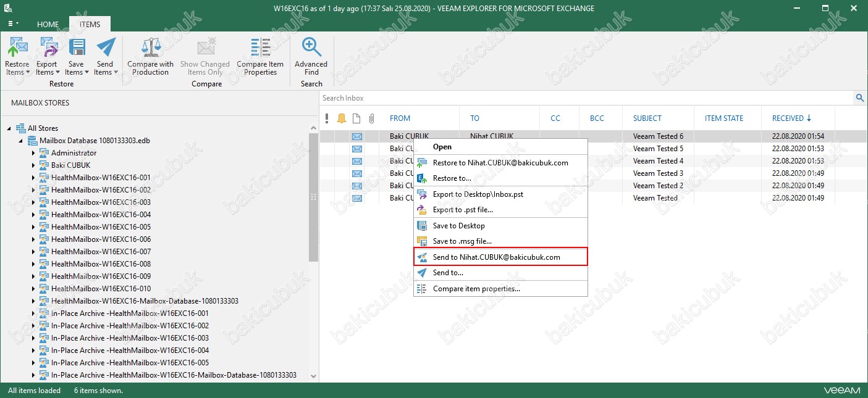Click the search magnifier icon beside Search Inbox
This screenshot has height=398, width=868.
tap(859, 98)
